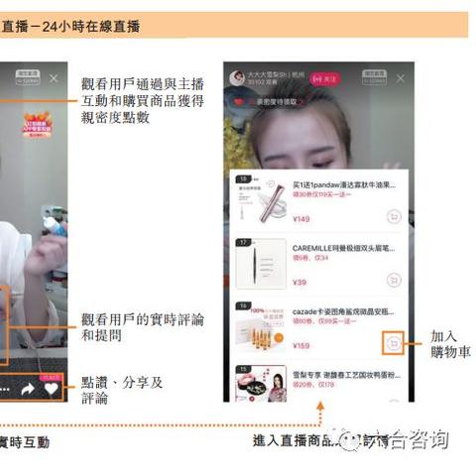Tap the ID badge in right stream's top corner
Viewport: 476px width, 476px height.
click(374, 77)
